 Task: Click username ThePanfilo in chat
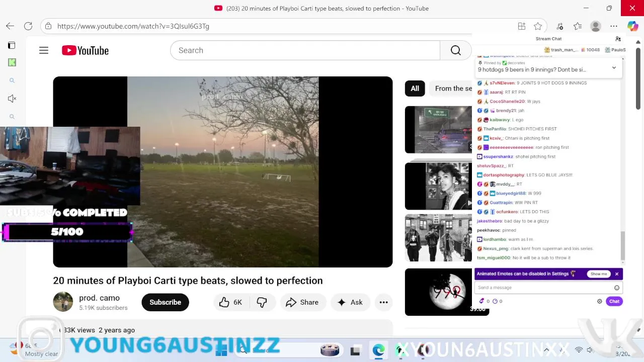pos(495,129)
